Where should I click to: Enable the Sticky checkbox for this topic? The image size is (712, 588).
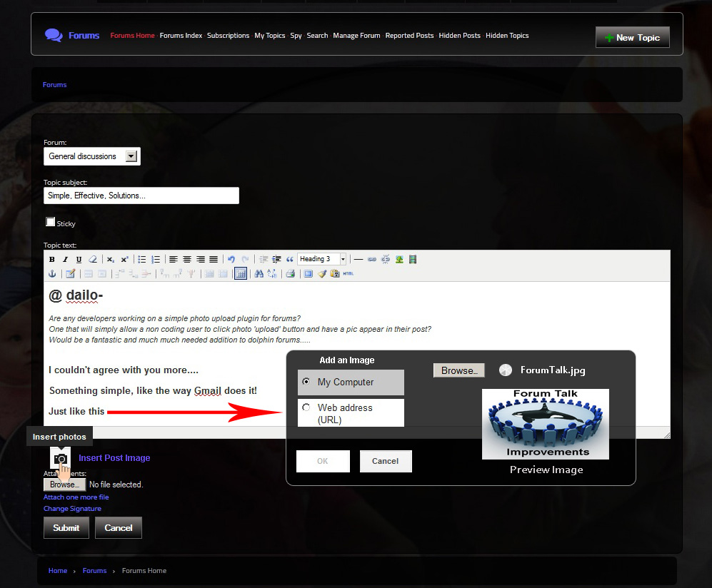point(50,221)
